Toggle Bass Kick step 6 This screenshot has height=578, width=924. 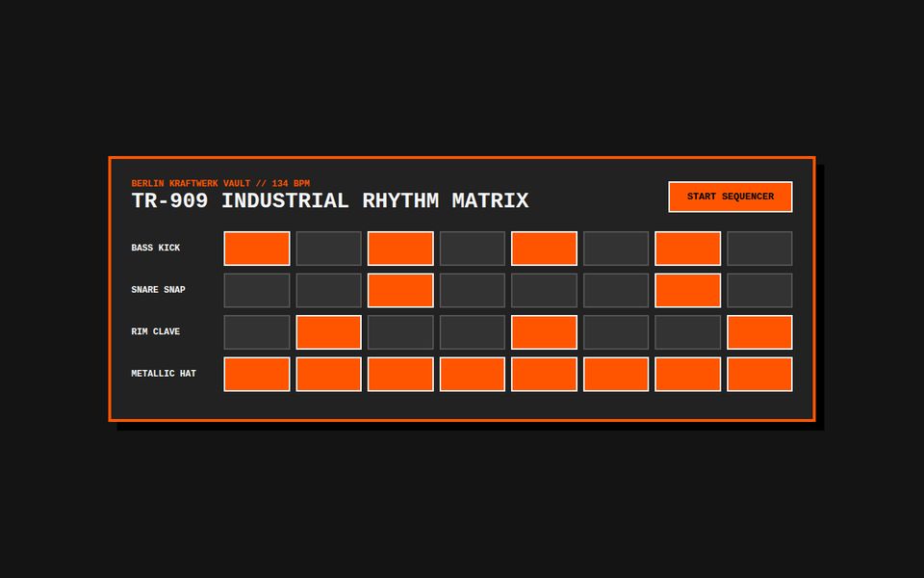coord(616,249)
